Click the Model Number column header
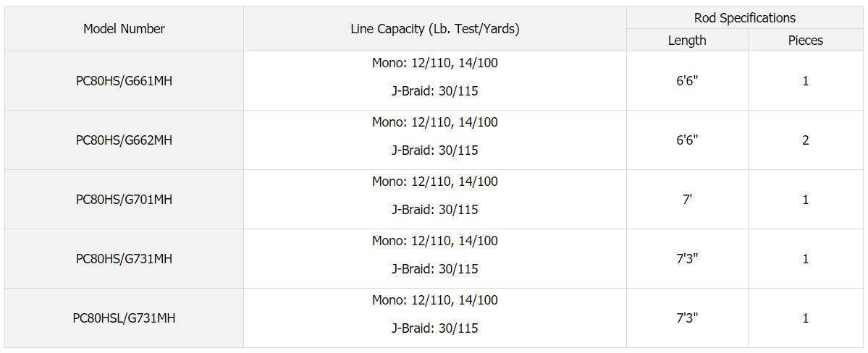The image size is (868, 353). pos(124,29)
